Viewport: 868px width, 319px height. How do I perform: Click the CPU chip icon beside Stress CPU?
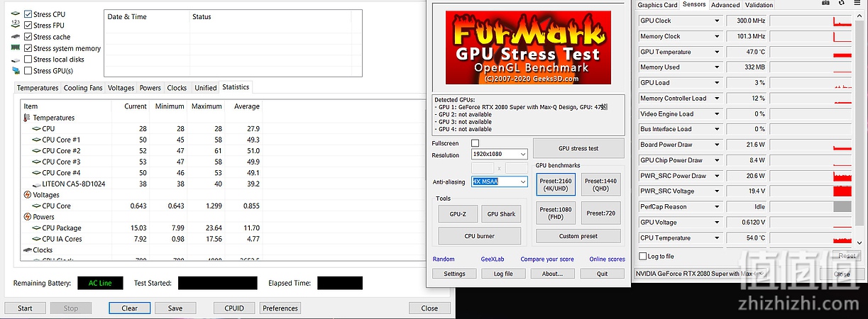(x=16, y=14)
